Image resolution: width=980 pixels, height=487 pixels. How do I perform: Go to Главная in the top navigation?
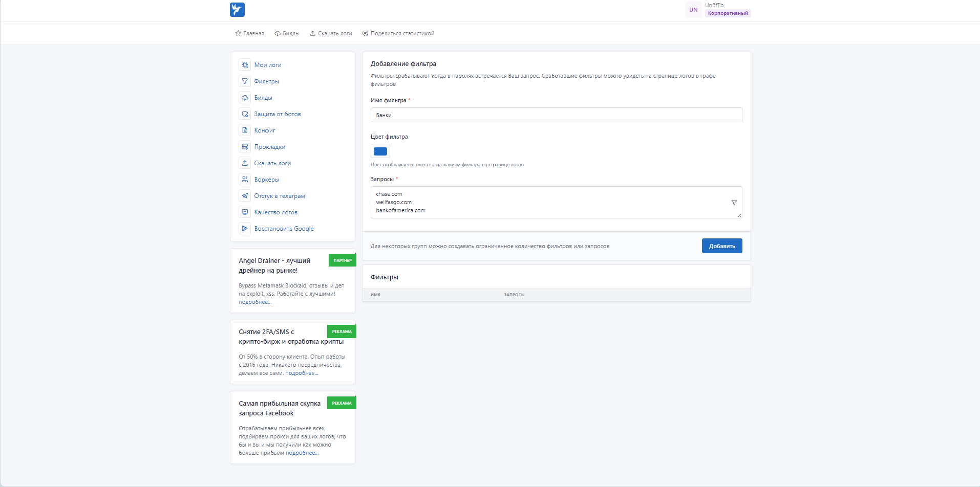pos(250,33)
